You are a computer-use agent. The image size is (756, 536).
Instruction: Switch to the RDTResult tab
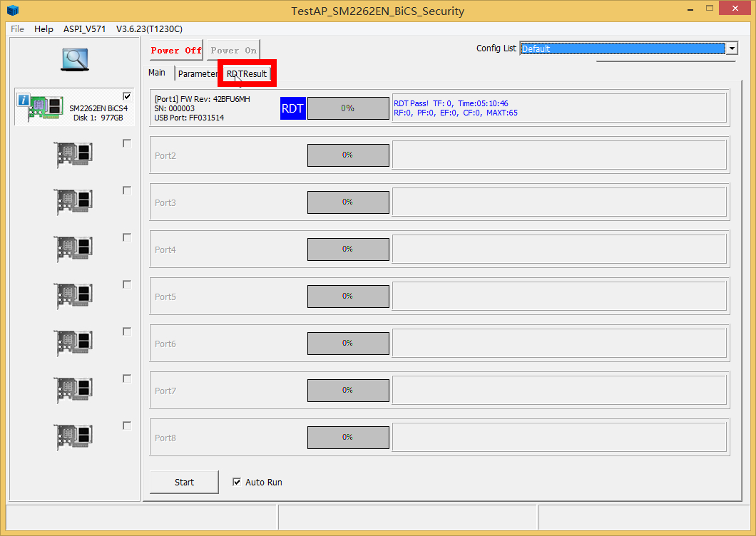click(247, 74)
